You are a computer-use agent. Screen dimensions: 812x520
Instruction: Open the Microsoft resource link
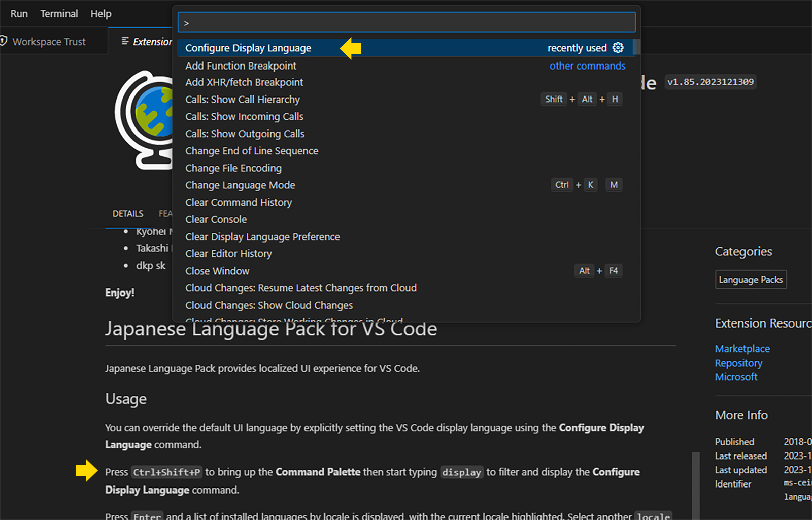736,377
